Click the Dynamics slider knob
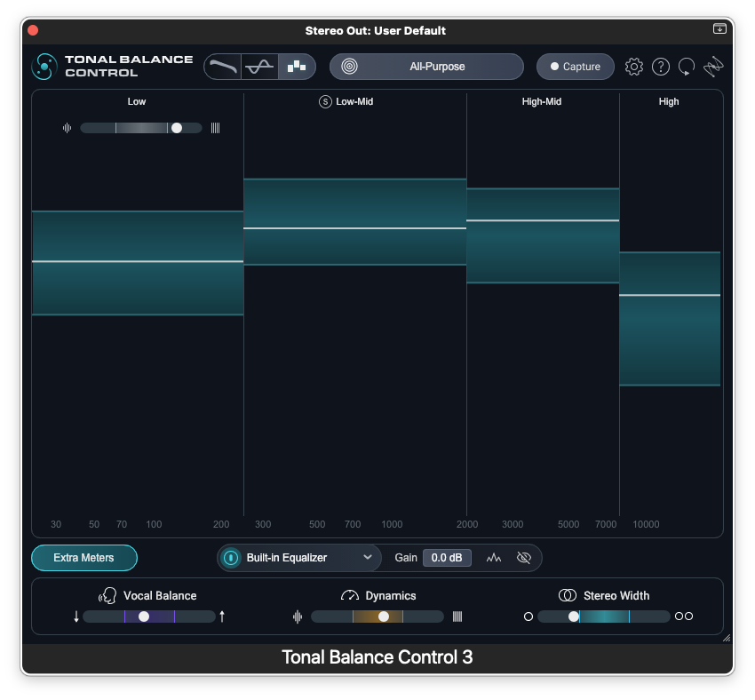Image resolution: width=755 pixels, height=700 pixels. 384,616
